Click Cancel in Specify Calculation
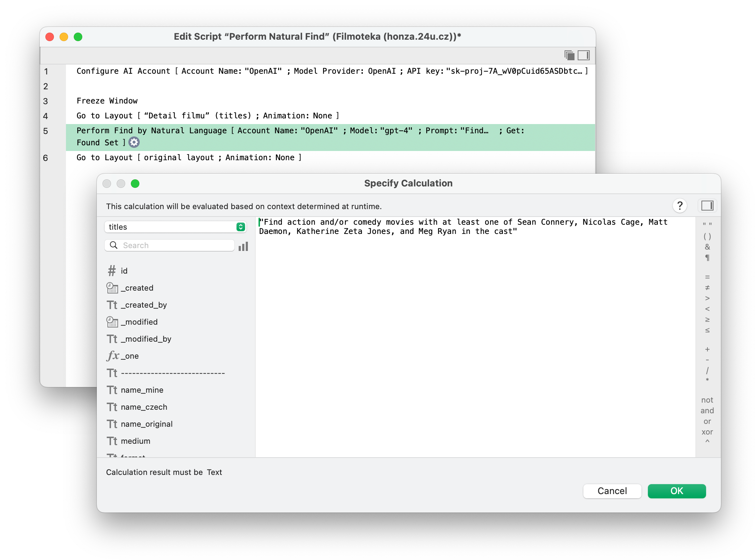Screen dimensions: 755x560 click(x=612, y=491)
